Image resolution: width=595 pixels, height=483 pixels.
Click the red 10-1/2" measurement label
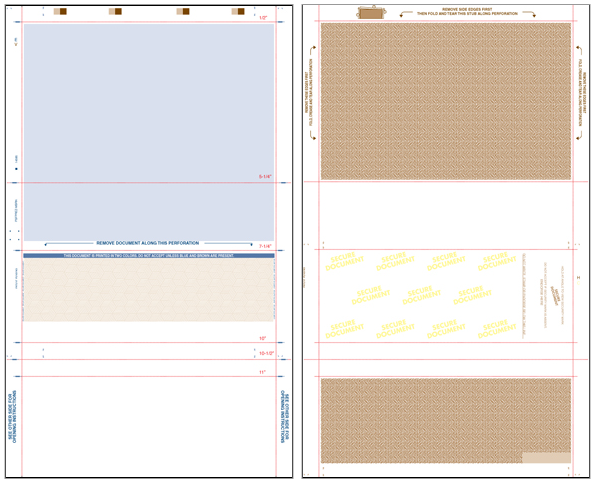tap(266, 353)
